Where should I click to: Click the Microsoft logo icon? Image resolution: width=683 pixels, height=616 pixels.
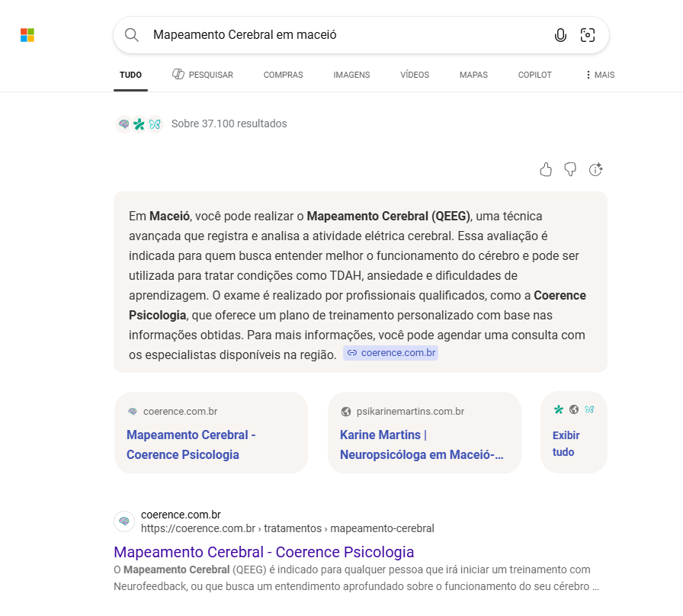[27, 35]
